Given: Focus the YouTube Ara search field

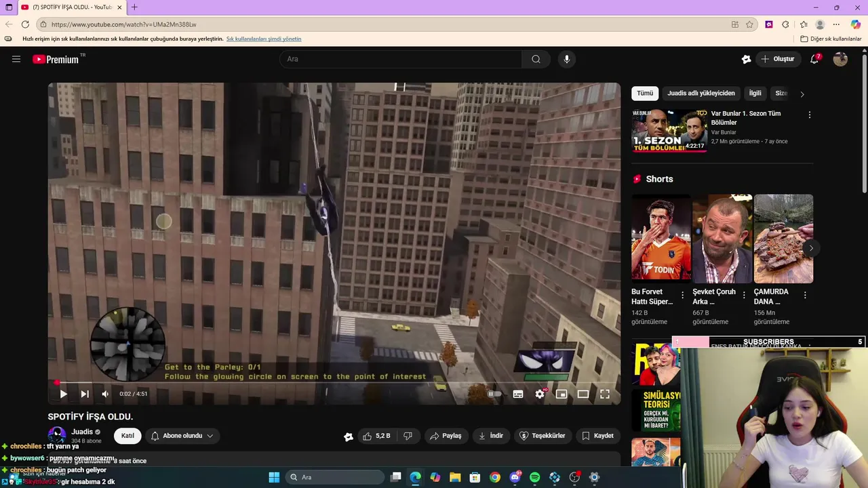Looking at the screenshot, I should 401,59.
